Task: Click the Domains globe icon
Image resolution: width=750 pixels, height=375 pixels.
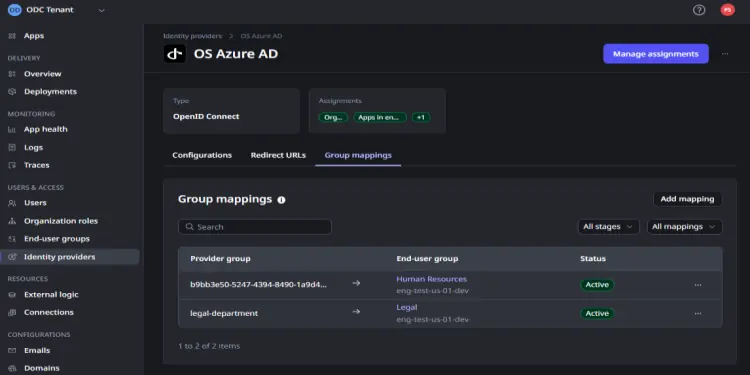Action: tap(12, 368)
